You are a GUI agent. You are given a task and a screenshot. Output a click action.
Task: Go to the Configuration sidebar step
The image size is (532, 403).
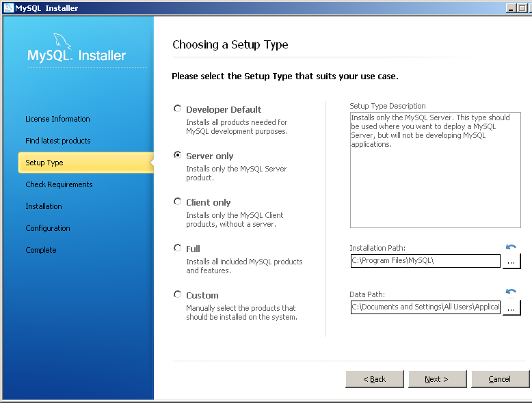(x=48, y=228)
